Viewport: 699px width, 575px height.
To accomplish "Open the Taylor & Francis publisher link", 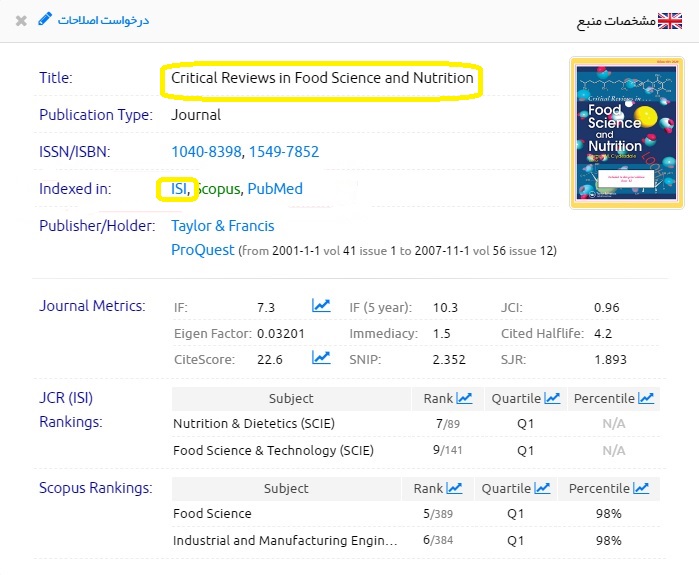I will pos(222,226).
